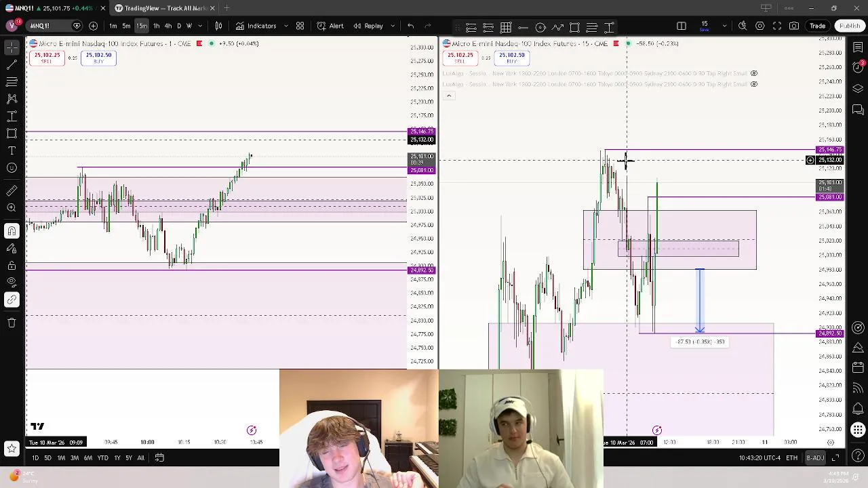
Task: Expand the timeframe interval dropdown arrow
Action: point(200,26)
